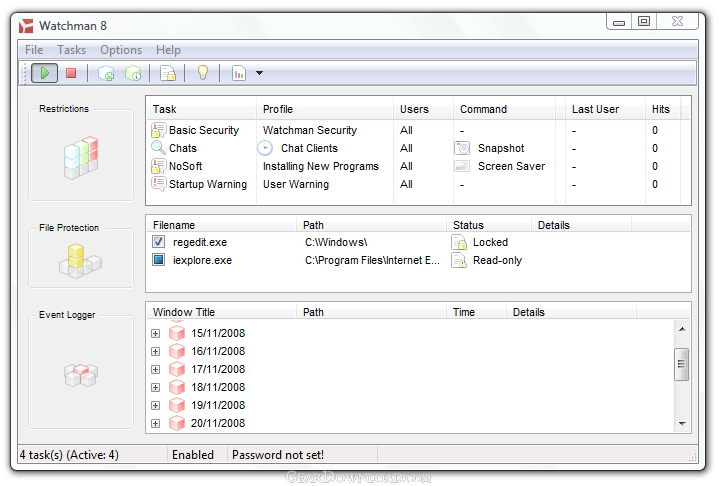Click the C:\Program Files\Internet E... path
Image resolution: width=719 pixels, height=486 pixels.
coord(372,260)
